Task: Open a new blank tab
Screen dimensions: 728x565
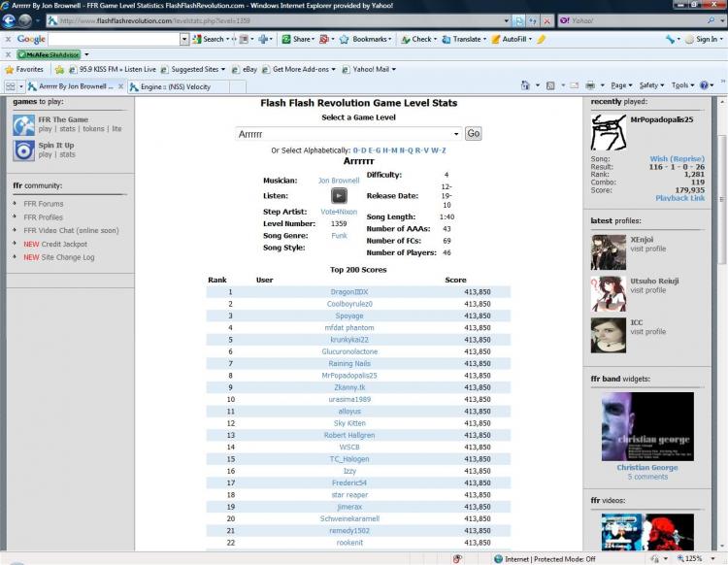Action: 237,86
